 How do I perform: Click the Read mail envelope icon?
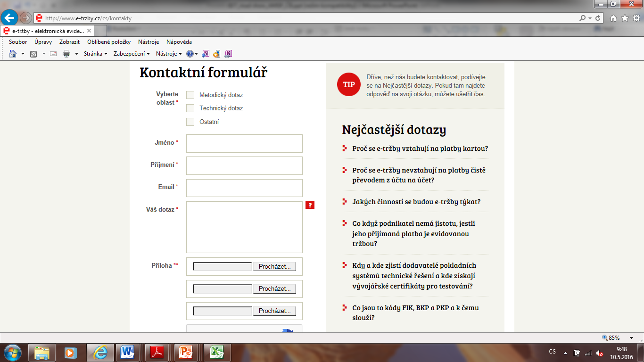(x=53, y=54)
